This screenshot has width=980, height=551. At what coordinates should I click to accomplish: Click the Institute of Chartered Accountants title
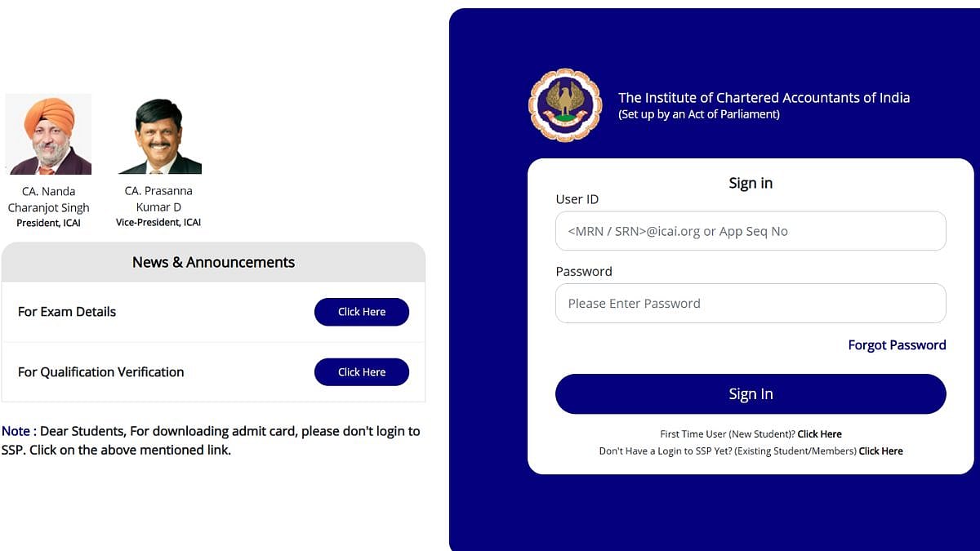click(764, 97)
